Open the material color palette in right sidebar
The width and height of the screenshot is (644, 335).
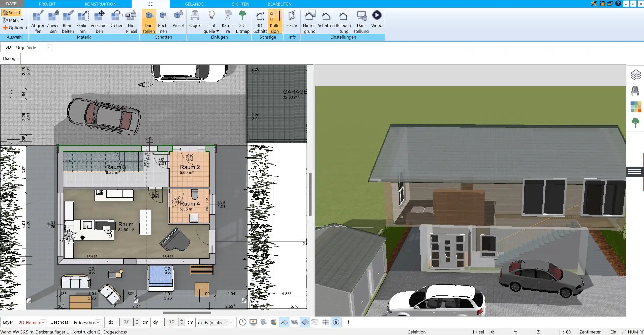635,107
